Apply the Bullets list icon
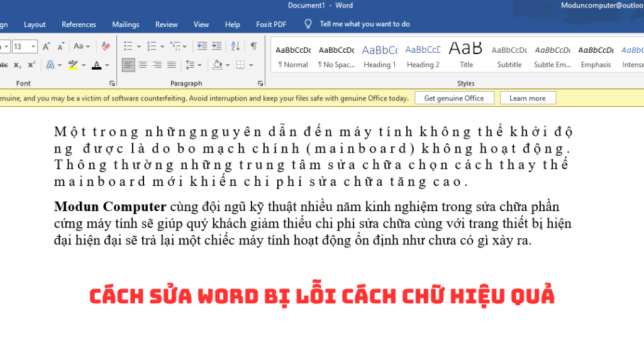Viewport: 644px width, 343px height. tap(128, 46)
